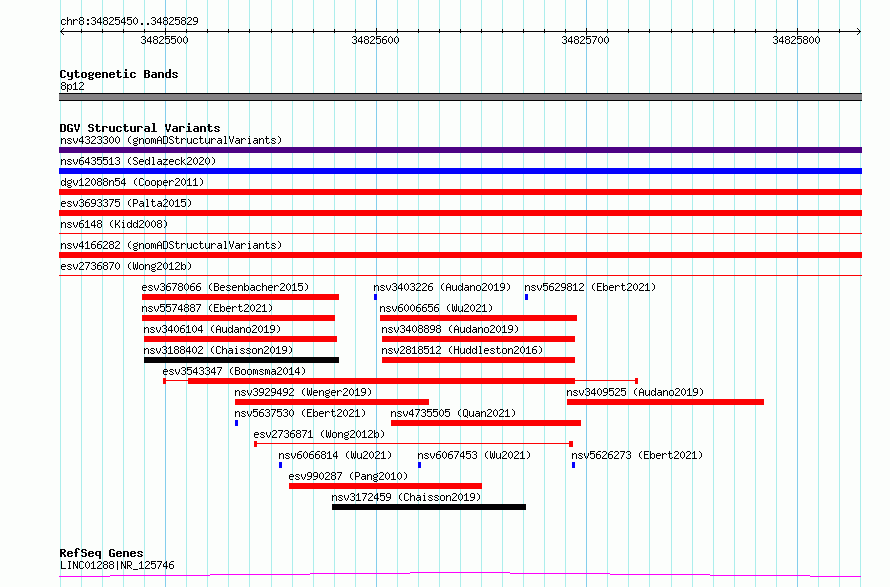Click the nsv3188402 Chaisson2019 label
890x587 pixels.
[x=218, y=350]
